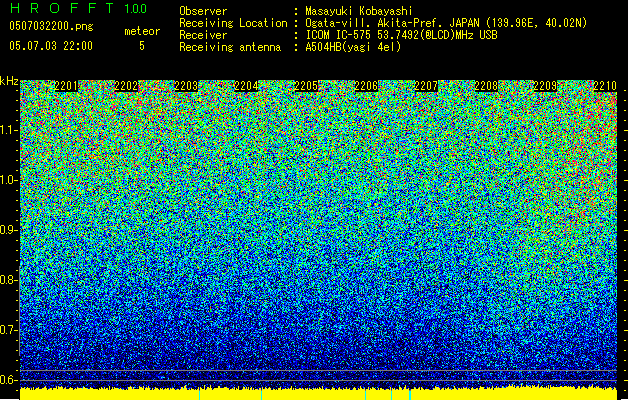Click the date stamp 05.07.03 22:00
629x400 pixels.
click(51, 46)
